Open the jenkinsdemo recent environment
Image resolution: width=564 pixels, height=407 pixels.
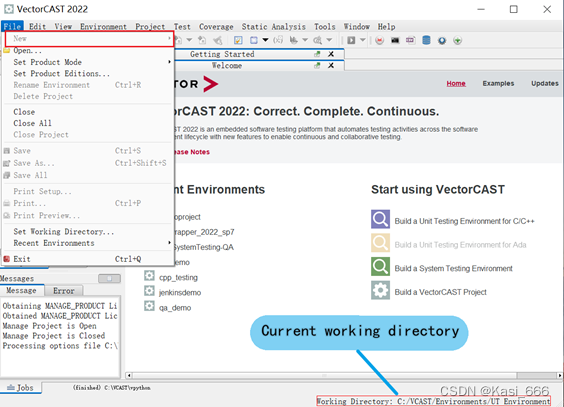(180, 292)
